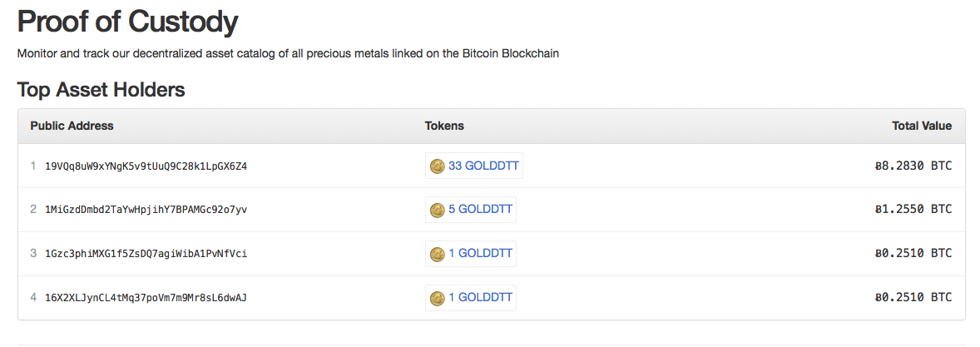This screenshot has width=980, height=347.
Task: Click the gold coin icon beside 33 GOLDDTT
Action: tap(438, 166)
